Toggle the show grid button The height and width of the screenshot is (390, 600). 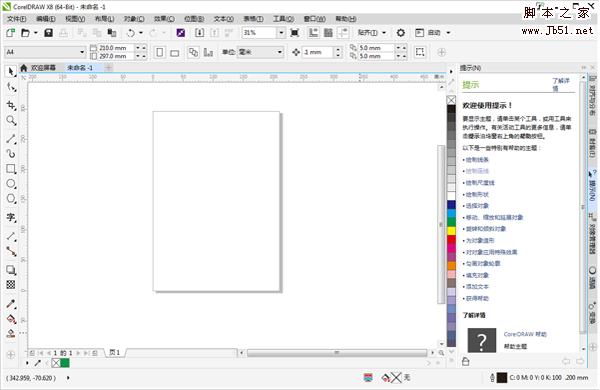click(x=328, y=33)
